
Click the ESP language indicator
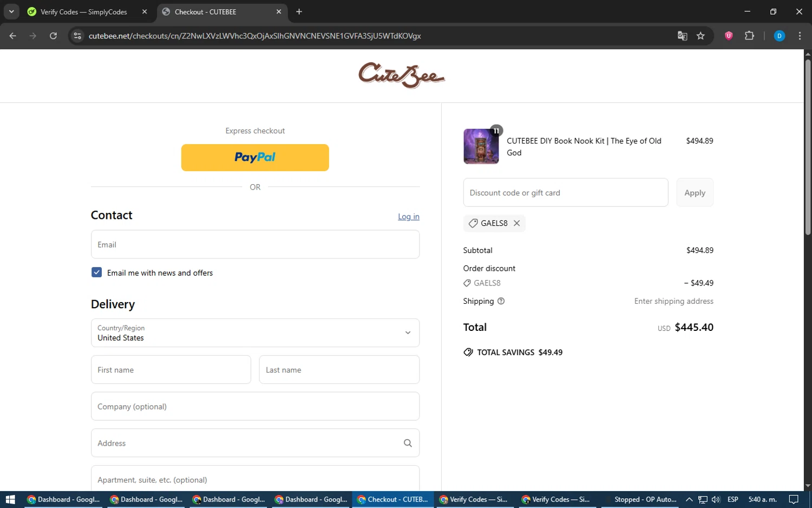733,499
